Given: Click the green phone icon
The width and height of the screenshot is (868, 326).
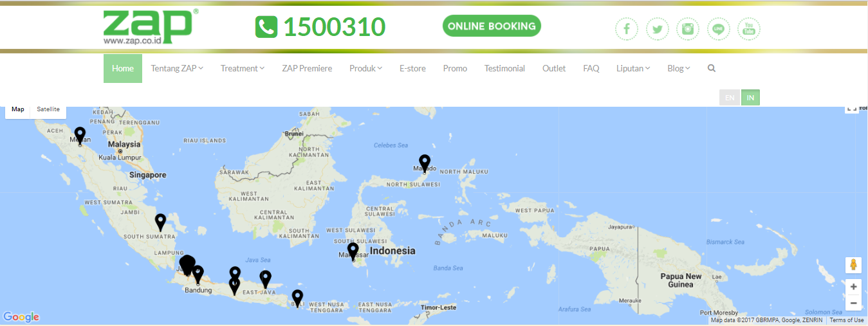Looking at the screenshot, I should click(x=266, y=27).
